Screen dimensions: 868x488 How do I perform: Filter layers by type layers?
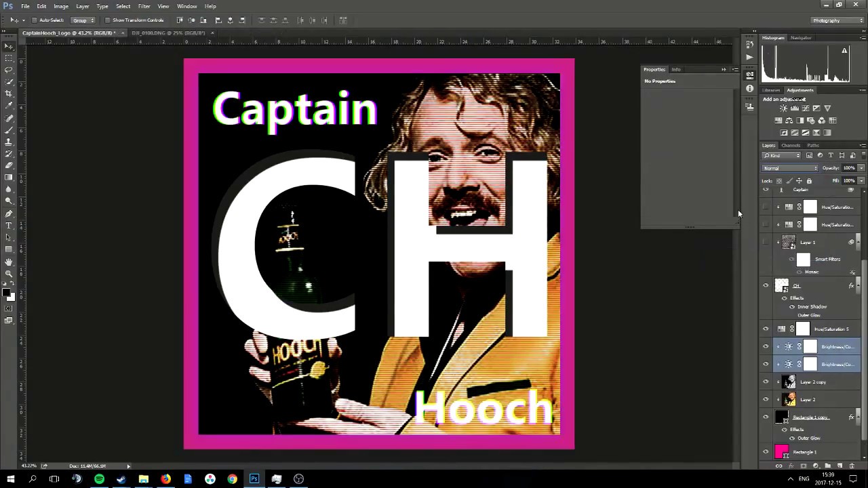pyautogui.click(x=831, y=155)
